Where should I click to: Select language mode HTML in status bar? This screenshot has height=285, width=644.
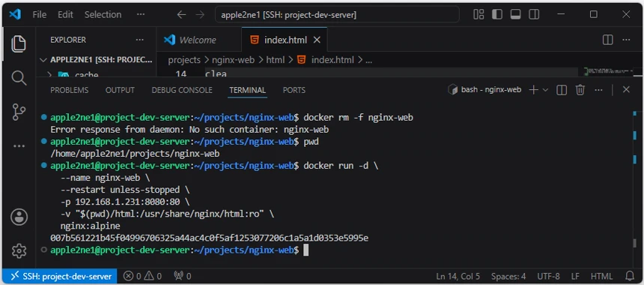click(x=602, y=276)
